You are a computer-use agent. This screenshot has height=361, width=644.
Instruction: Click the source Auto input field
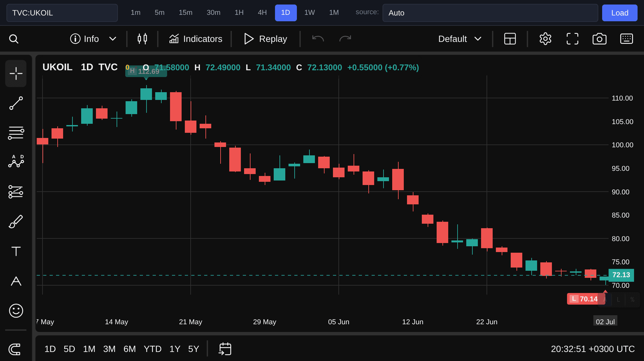pyautogui.click(x=490, y=13)
